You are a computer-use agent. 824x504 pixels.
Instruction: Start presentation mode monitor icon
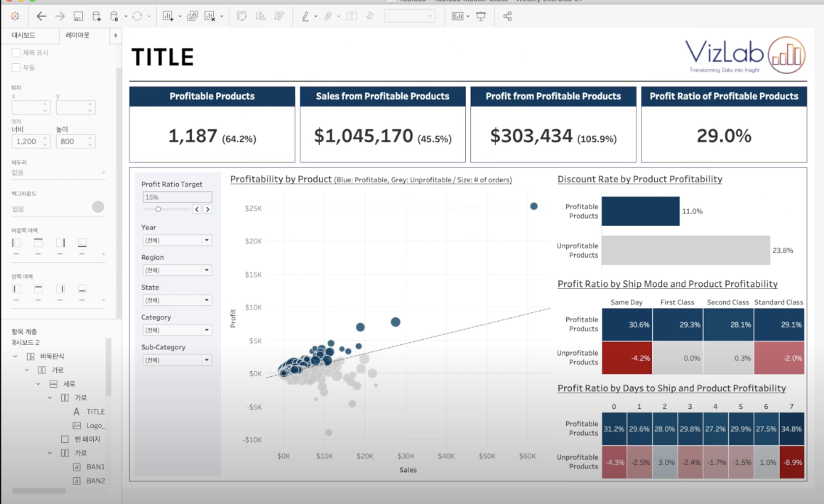tap(481, 16)
